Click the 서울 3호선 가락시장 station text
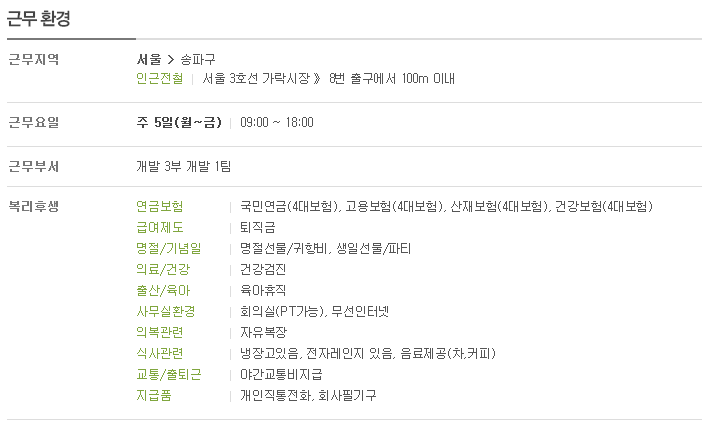The height and width of the screenshot is (436, 722). (256, 79)
